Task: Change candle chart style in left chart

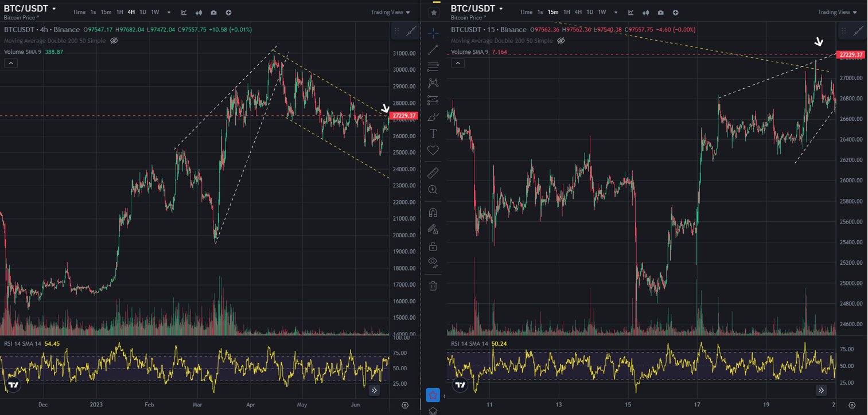Action: click(199, 13)
